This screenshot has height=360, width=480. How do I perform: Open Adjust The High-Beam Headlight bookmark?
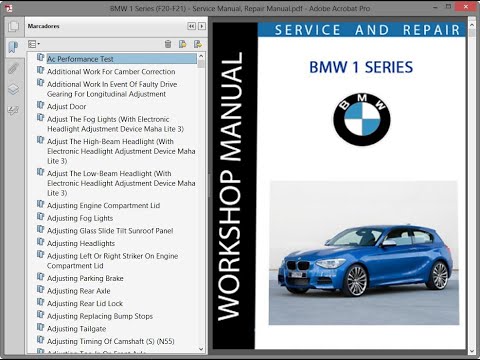tap(121, 151)
